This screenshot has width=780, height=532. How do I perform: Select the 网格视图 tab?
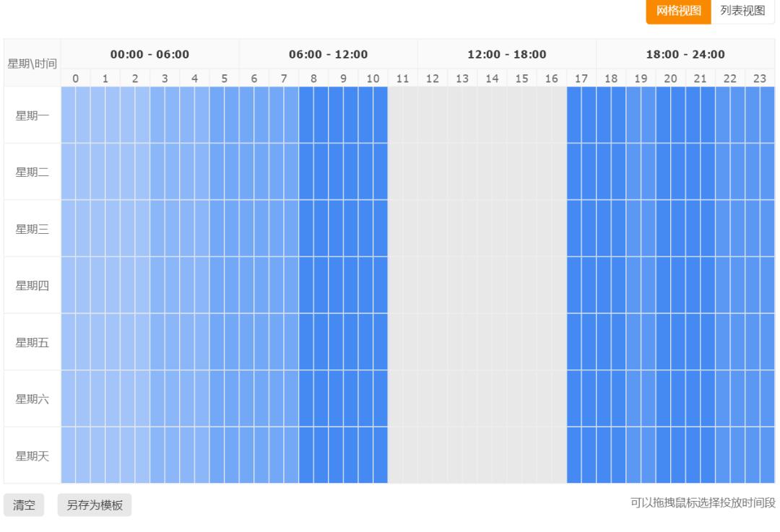pos(678,12)
